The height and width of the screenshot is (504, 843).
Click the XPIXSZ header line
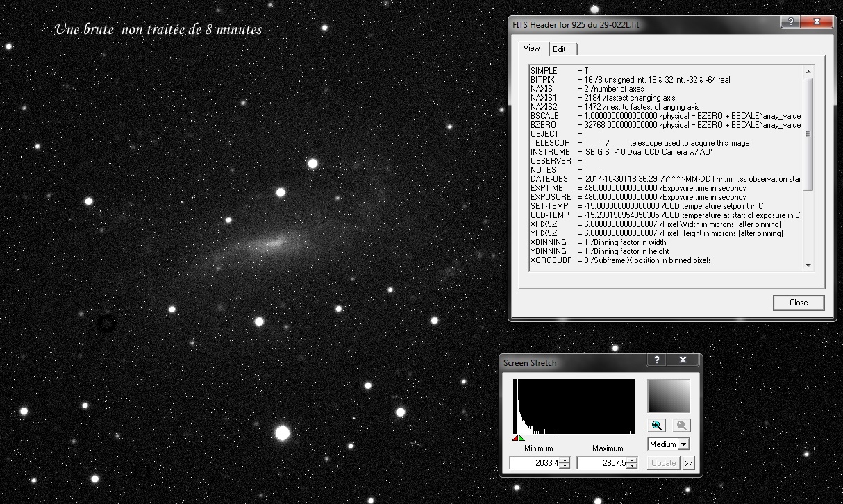point(656,224)
